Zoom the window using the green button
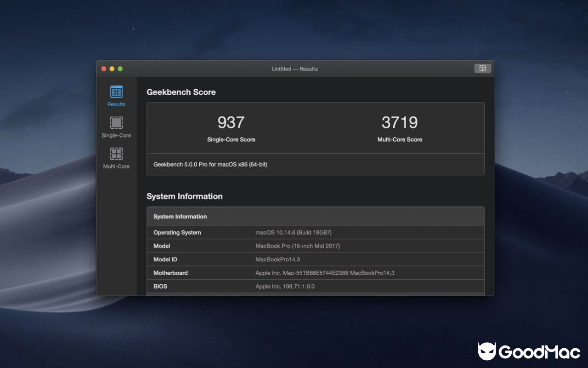 (120, 68)
